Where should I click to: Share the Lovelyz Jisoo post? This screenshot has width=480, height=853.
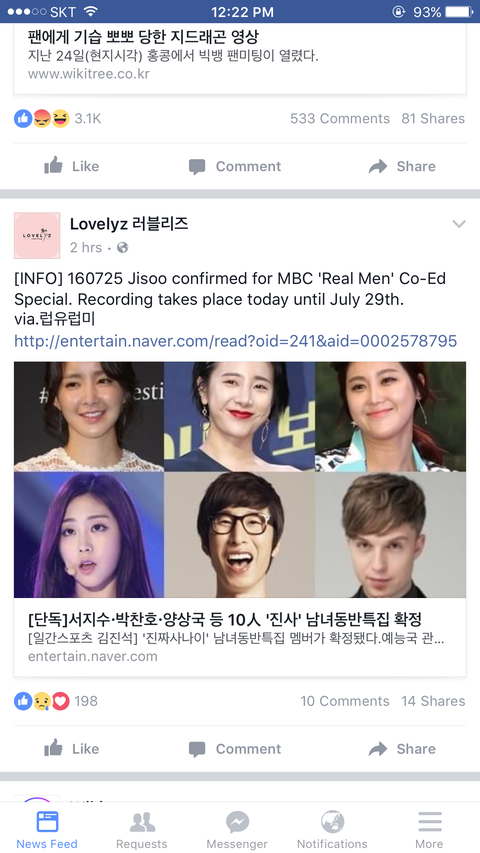click(402, 749)
